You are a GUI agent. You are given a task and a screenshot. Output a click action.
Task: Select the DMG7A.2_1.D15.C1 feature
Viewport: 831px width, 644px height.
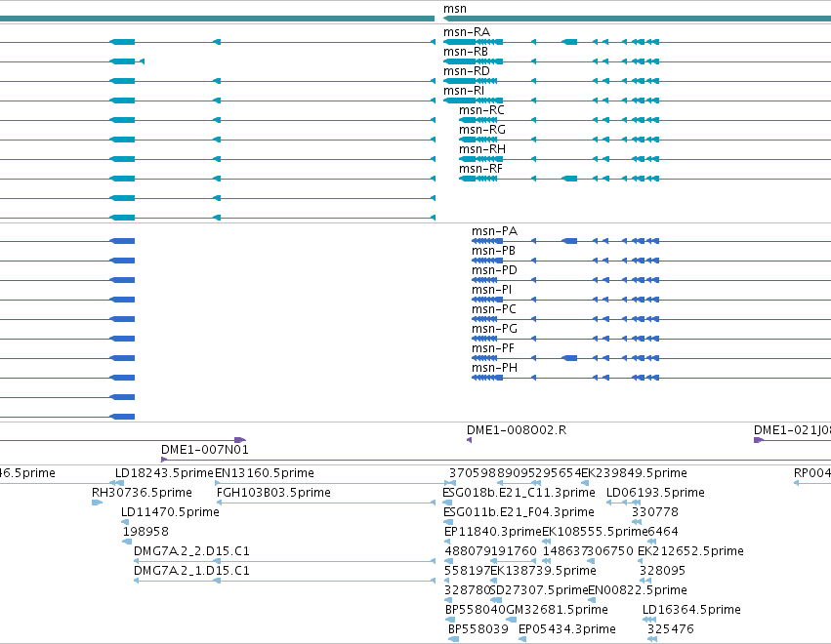click(x=191, y=571)
